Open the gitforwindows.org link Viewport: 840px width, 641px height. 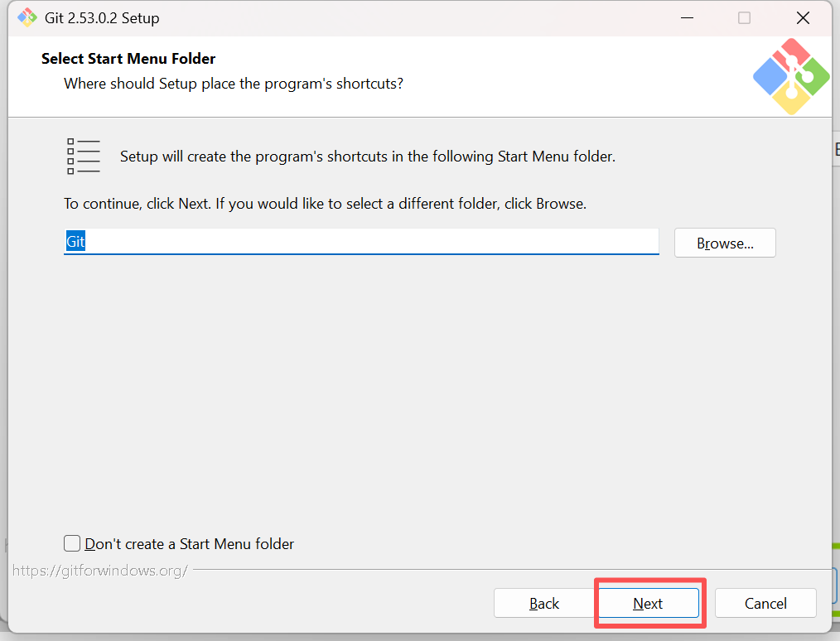point(100,571)
